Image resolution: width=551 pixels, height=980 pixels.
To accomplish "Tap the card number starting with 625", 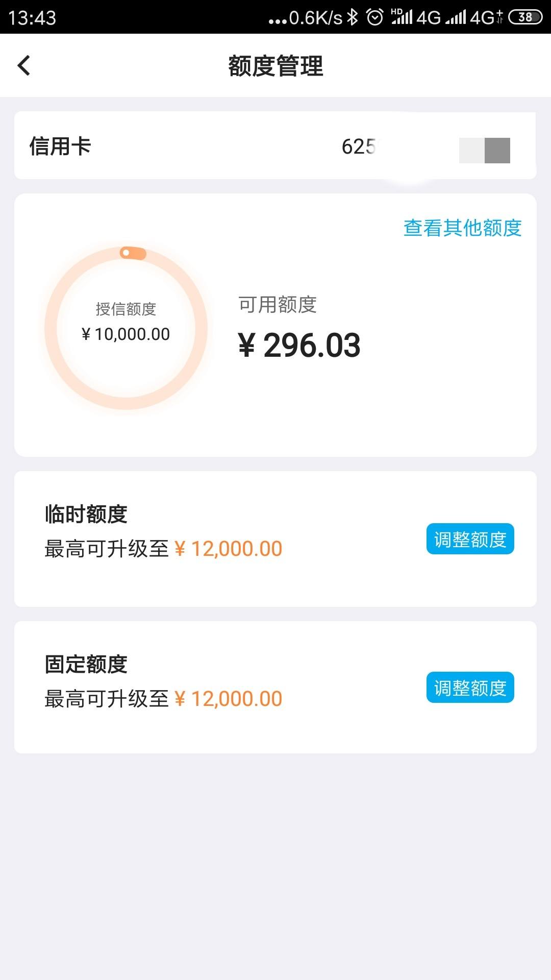I will click(359, 146).
